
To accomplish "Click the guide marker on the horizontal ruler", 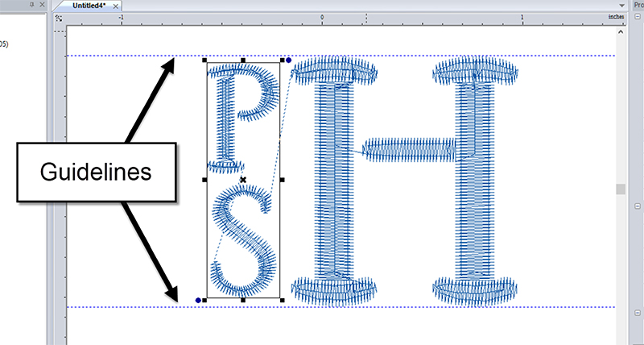I will [x=366, y=18].
